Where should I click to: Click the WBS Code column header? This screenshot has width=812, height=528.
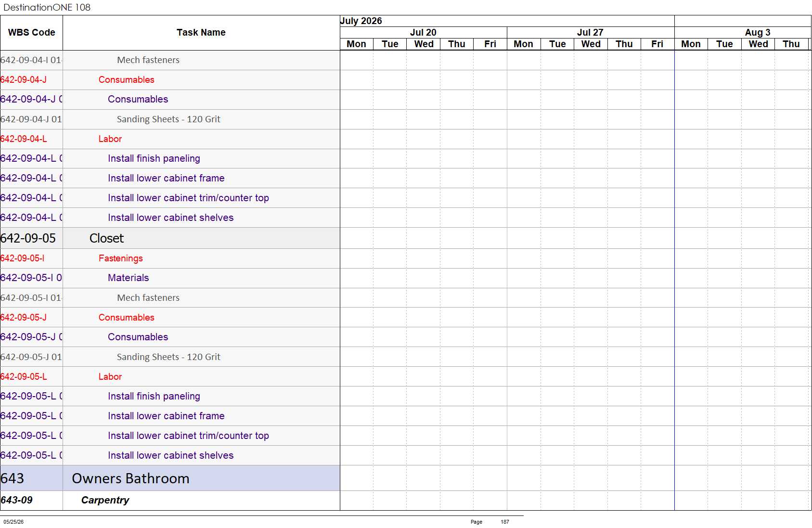coord(31,32)
